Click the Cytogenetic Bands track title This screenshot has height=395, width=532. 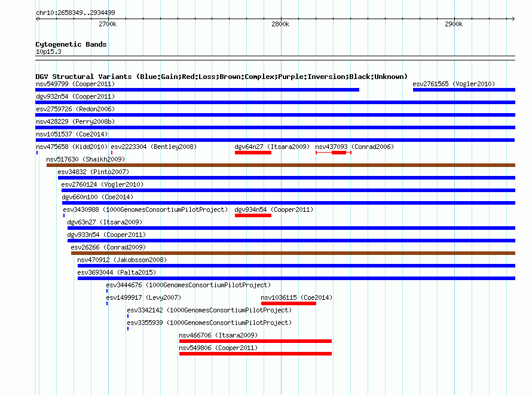click(x=71, y=44)
